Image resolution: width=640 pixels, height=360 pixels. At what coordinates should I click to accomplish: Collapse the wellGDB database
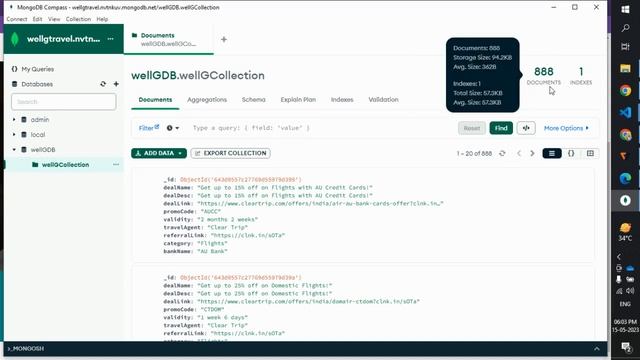(x=14, y=150)
